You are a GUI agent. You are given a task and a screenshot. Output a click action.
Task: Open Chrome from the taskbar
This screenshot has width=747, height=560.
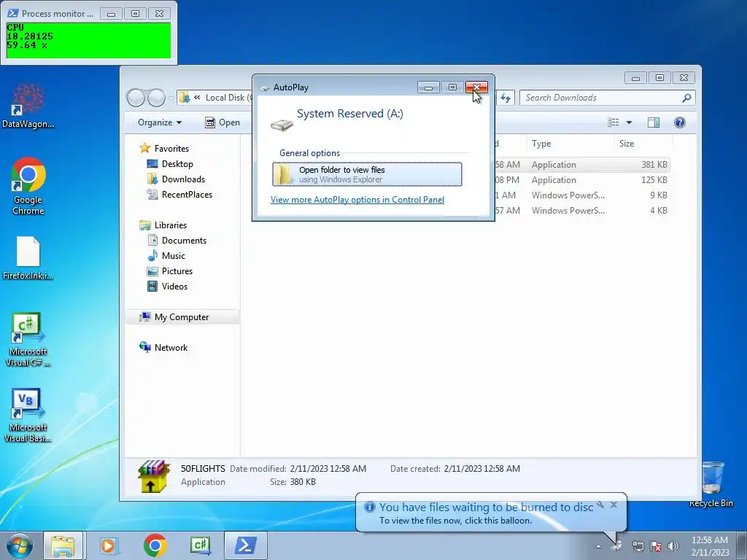click(x=155, y=545)
